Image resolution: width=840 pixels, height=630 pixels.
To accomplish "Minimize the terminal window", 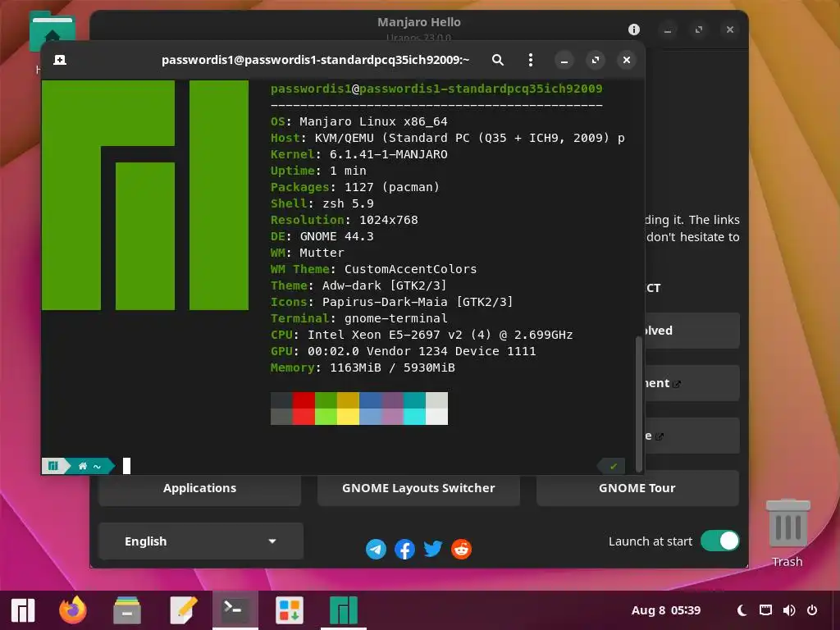I will pyautogui.click(x=564, y=60).
